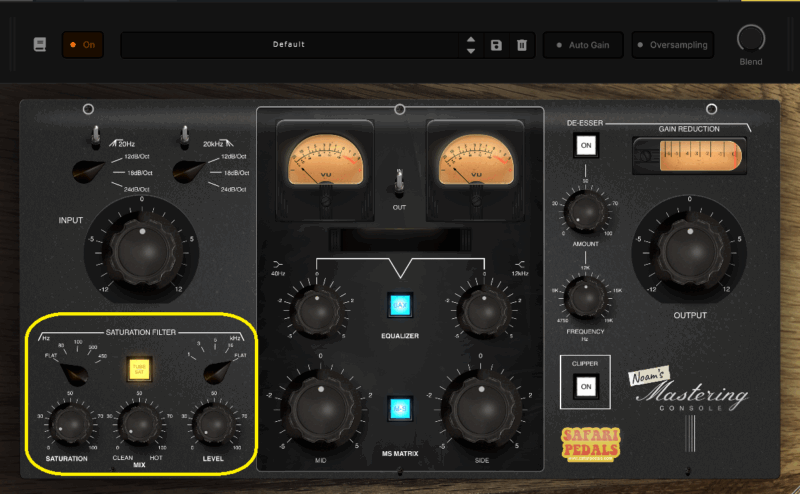
Task: Click the Blend knob
Action: [750, 39]
